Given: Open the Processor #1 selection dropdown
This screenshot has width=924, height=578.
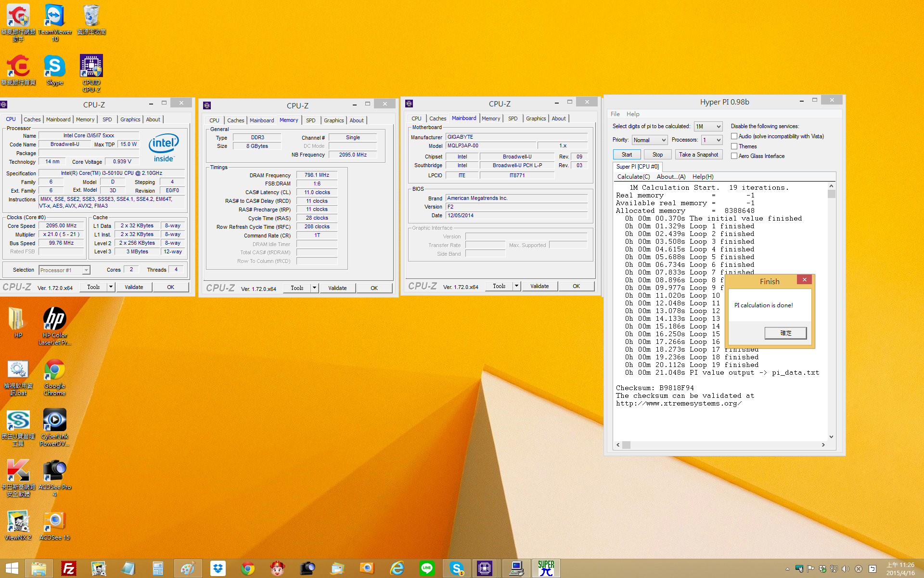Looking at the screenshot, I should 64,270.
